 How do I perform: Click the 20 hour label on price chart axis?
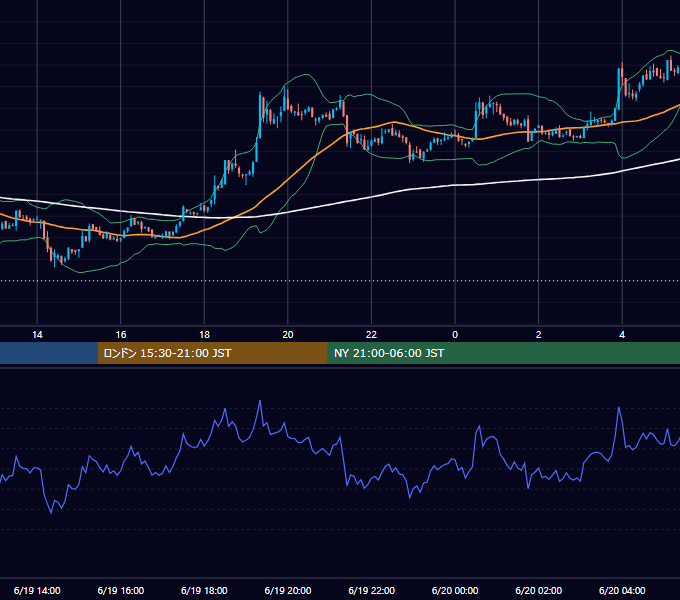point(288,335)
